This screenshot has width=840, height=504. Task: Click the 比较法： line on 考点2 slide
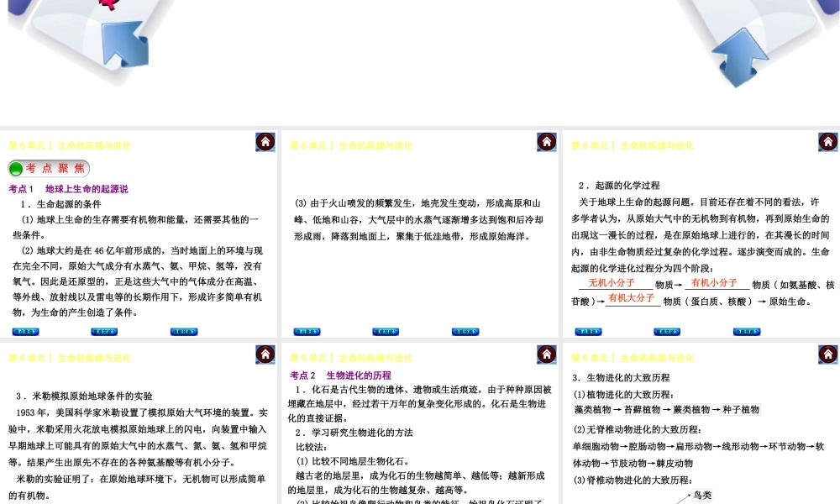click(x=312, y=447)
